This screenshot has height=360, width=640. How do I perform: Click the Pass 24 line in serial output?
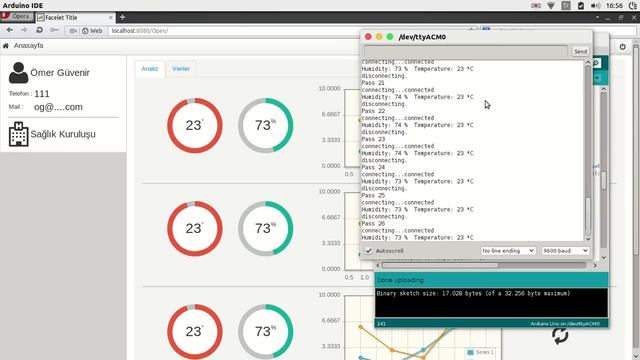[x=373, y=167]
